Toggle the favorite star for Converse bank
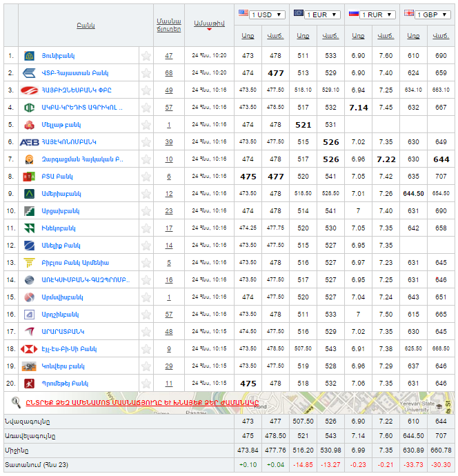The width and height of the screenshot is (458, 476). point(146,366)
